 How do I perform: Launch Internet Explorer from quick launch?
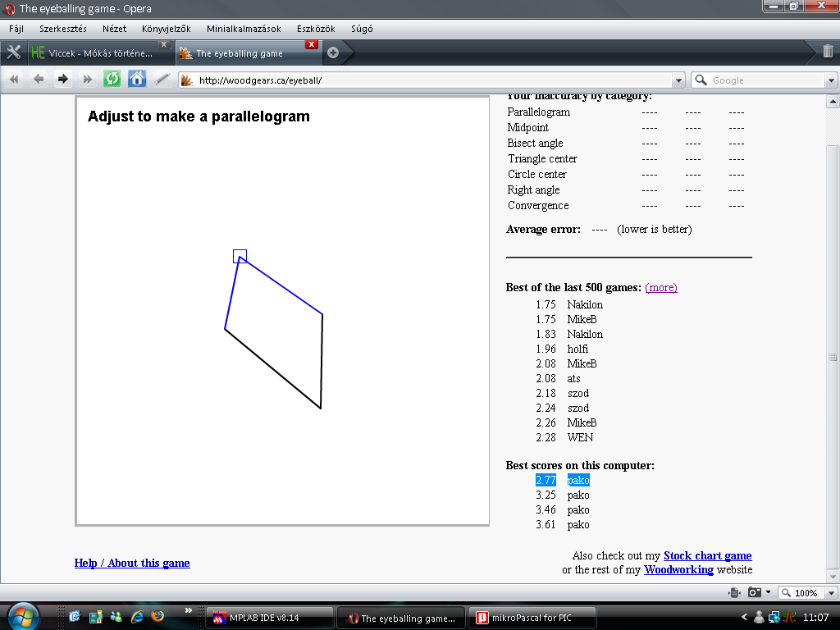137,617
